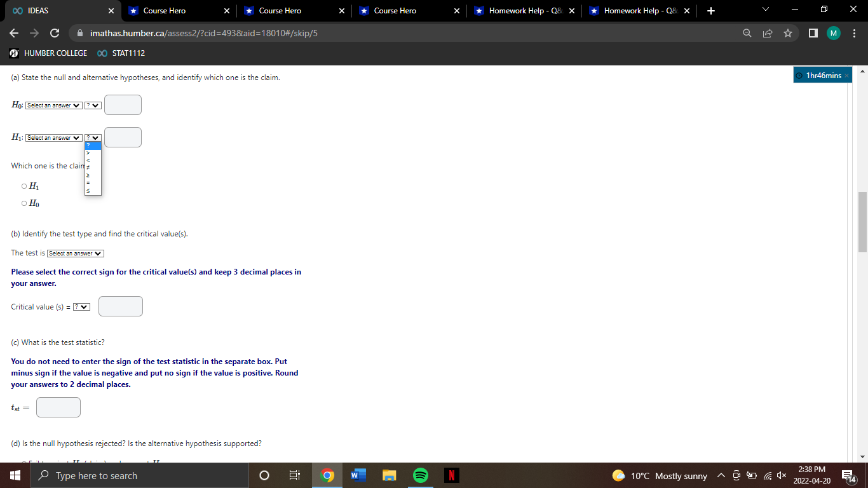Open the M profile avatar

[x=834, y=33]
